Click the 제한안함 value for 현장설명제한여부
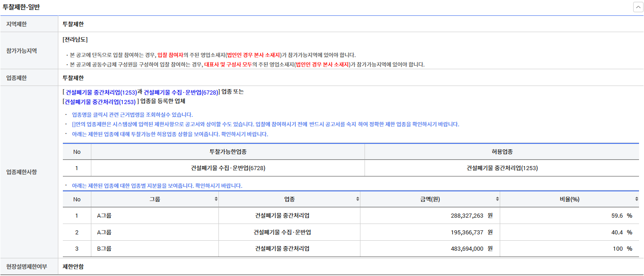This screenshot has width=644, height=276. [73, 266]
